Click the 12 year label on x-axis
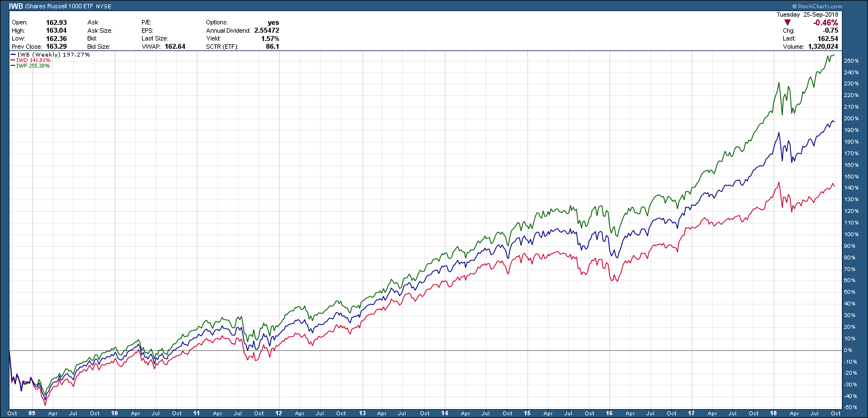Viewport: 868px width, 418px height. click(279, 413)
